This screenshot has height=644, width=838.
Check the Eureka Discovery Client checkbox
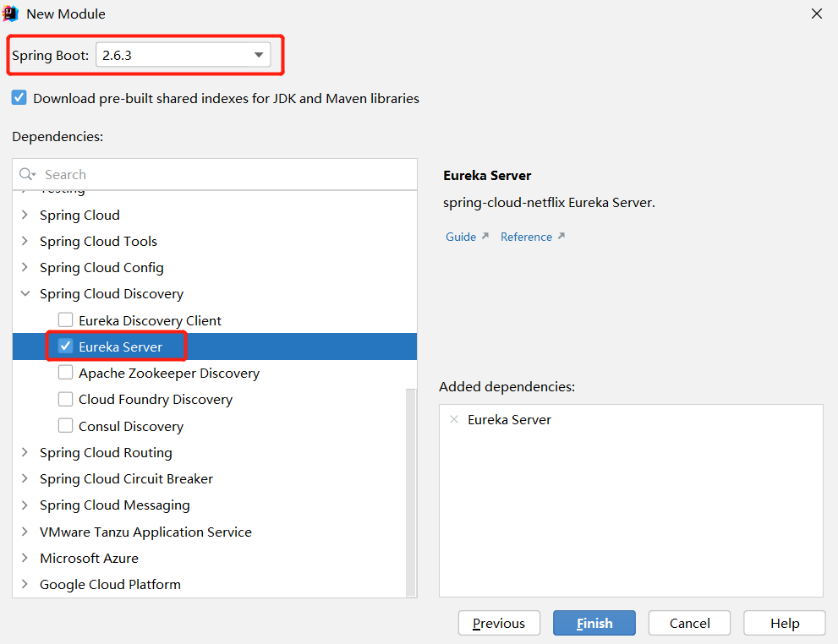(x=65, y=319)
